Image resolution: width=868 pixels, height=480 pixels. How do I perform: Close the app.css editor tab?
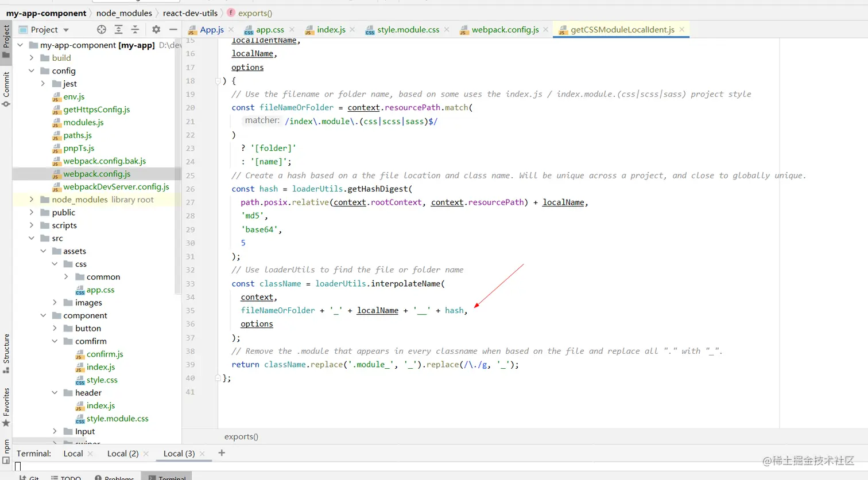292,29
